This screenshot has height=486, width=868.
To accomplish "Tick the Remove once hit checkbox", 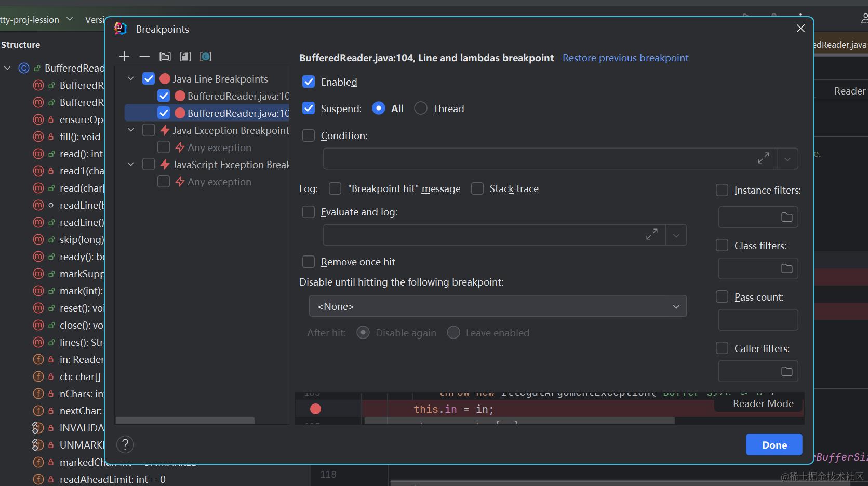I will point(309,262).
